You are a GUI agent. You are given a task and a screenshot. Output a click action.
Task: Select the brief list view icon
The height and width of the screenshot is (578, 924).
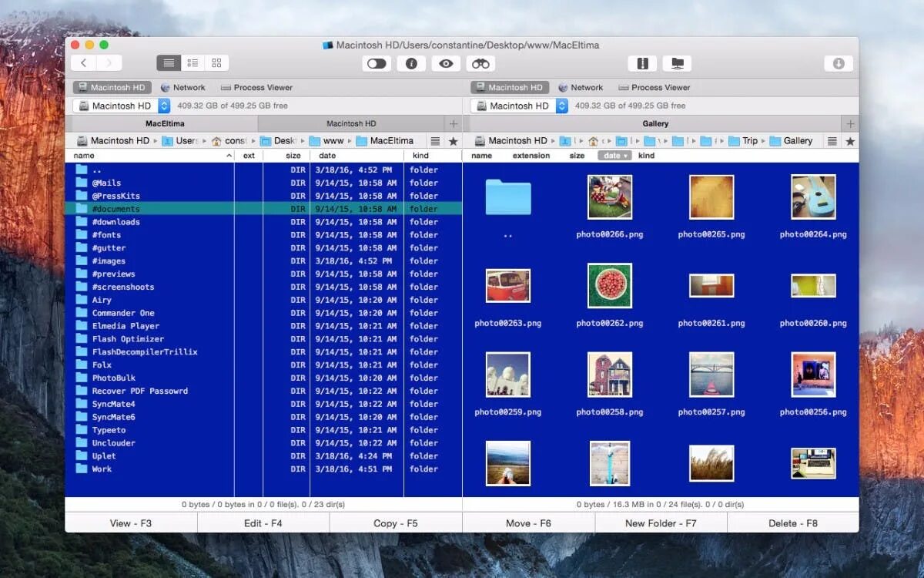pyautogui.click(x=192, y=62)
